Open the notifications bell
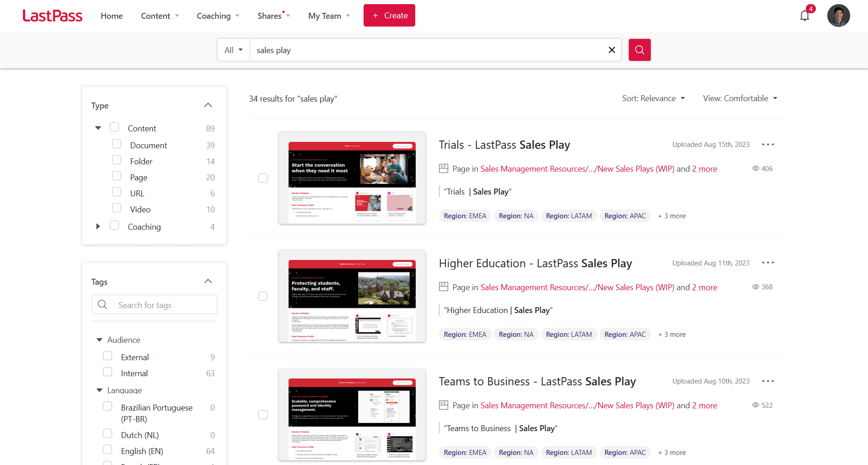This screenshot has height=465, width=868. 805,16
